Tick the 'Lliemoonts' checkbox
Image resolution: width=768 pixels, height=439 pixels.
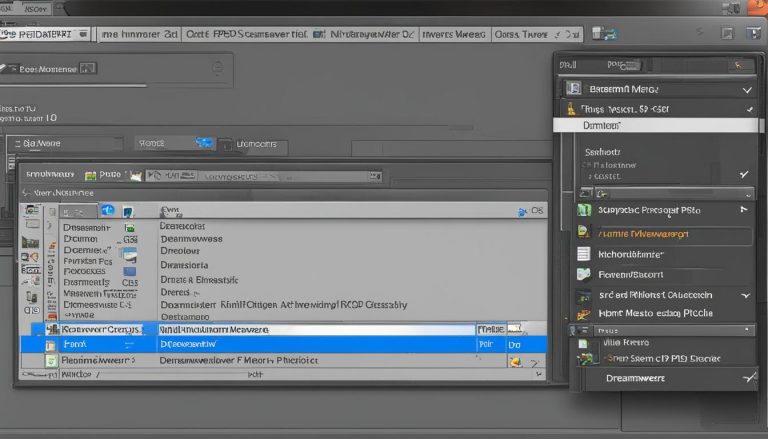click(226, 145)
